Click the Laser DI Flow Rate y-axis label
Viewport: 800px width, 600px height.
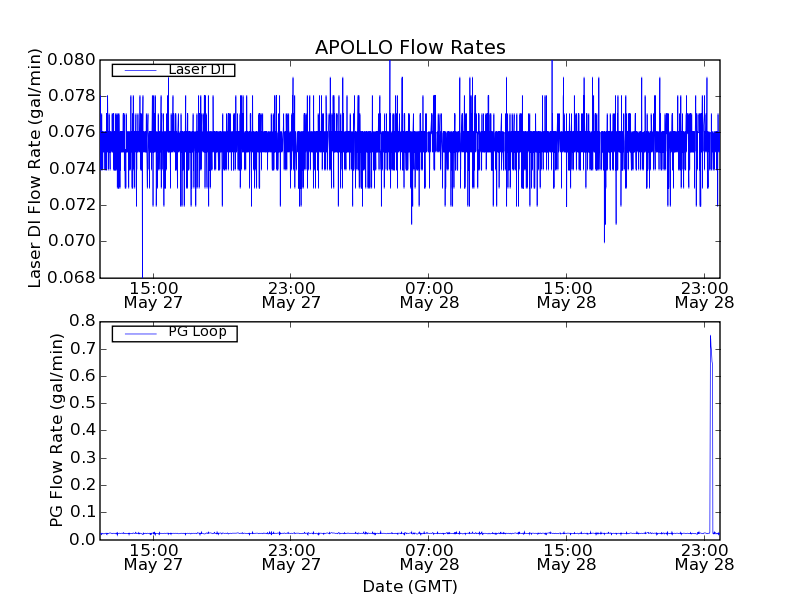35,168
